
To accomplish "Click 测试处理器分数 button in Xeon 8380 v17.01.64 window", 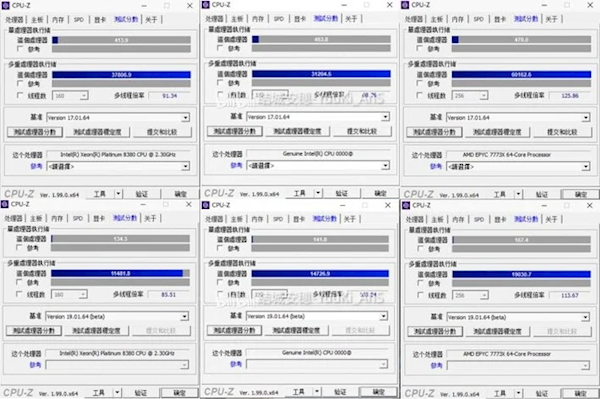I will click(35, 132).
